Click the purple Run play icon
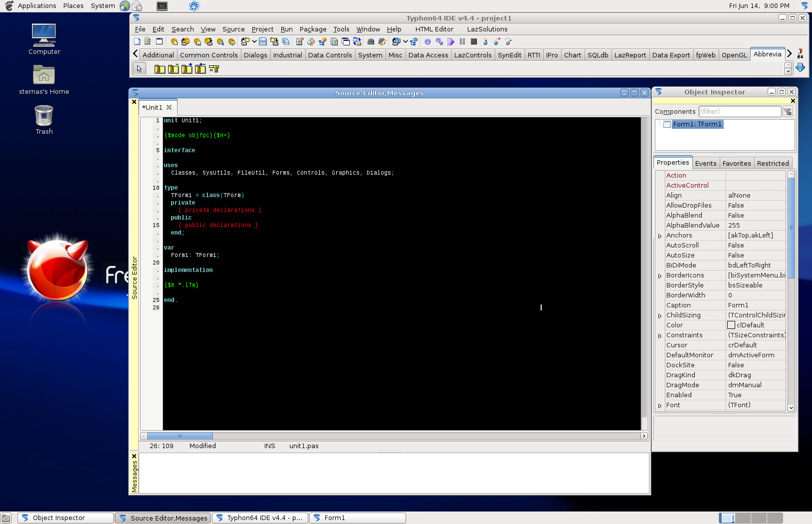 [x=451, y=41]
